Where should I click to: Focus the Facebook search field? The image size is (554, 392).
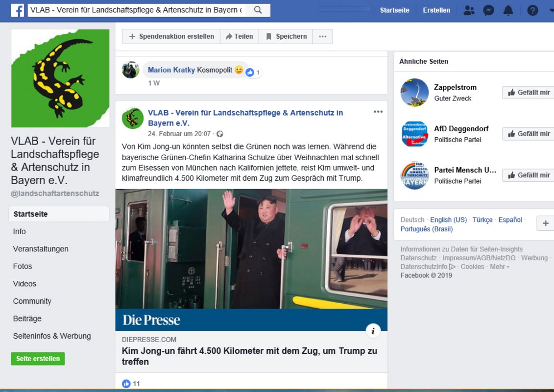[x=136, y=10]
